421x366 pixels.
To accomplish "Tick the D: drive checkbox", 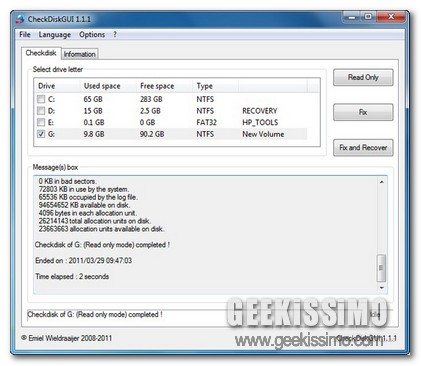I will (41, 111).
